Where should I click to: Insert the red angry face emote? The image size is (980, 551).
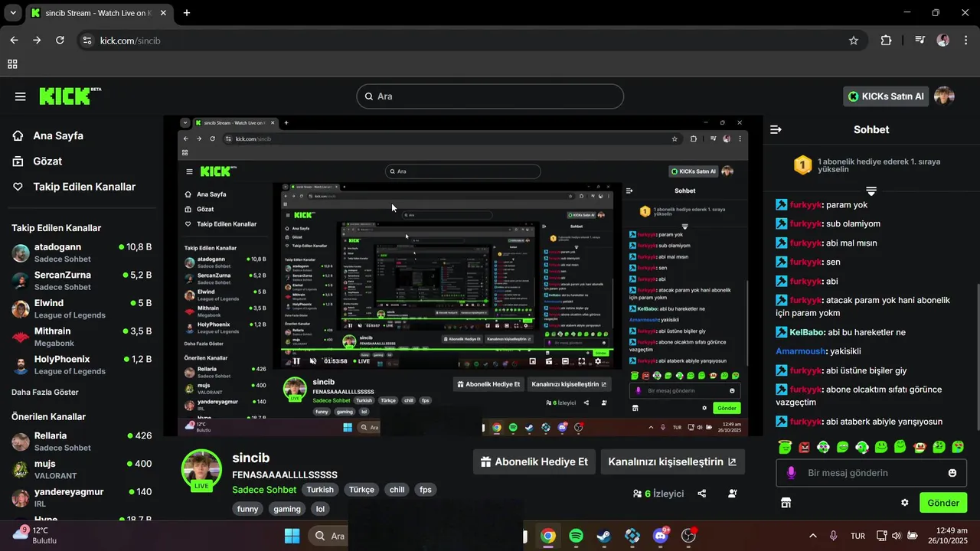point(804,447)
